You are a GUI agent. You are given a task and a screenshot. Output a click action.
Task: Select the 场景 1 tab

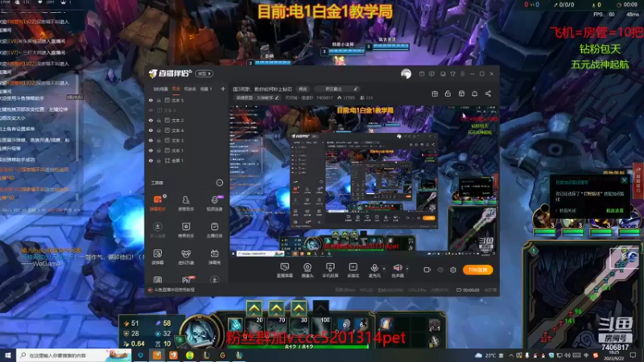206,88
